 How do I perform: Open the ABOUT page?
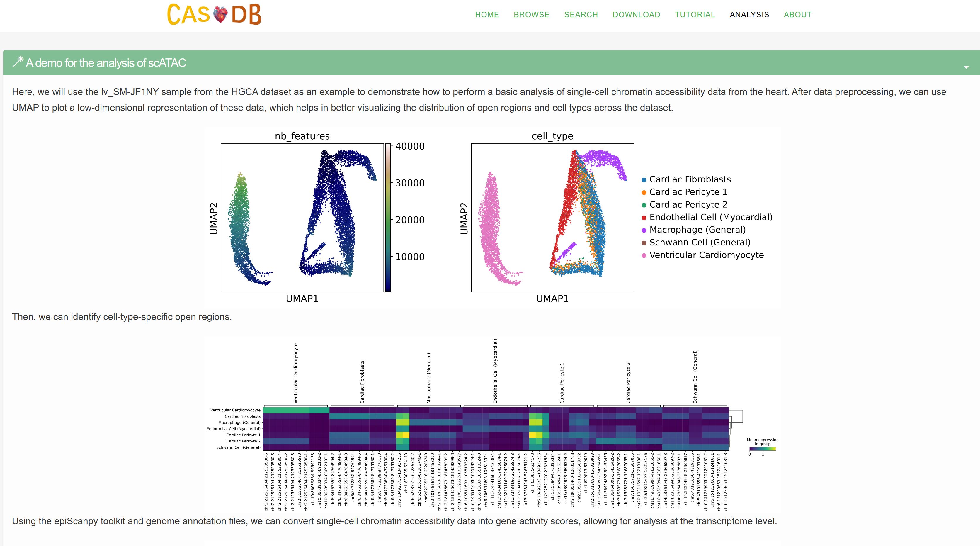[x=797, y=15]
